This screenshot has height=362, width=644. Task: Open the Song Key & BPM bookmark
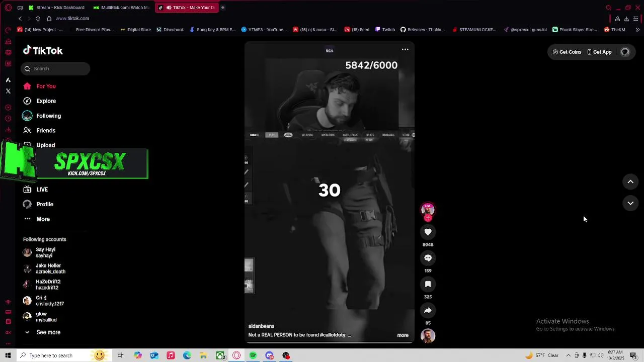[x=212, y=30]
